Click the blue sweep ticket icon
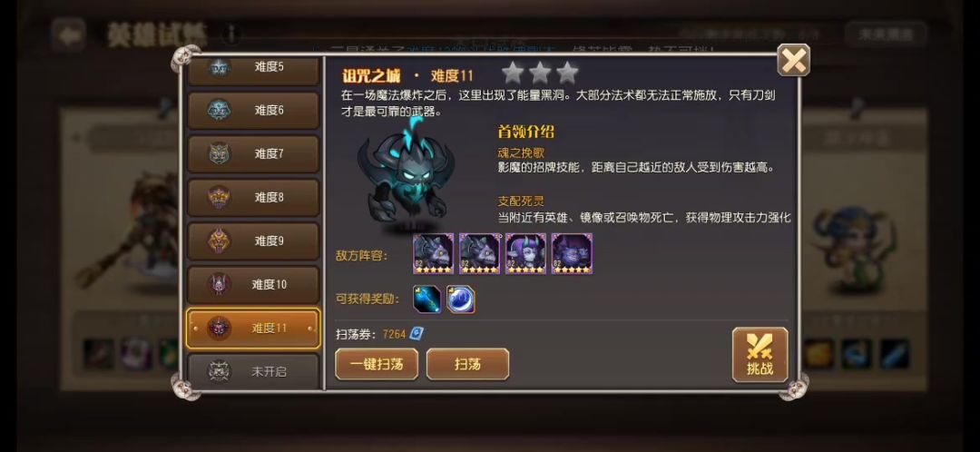The height and width of the screenshot is (452, 980). pyautogui.click(x=416, y=334)
